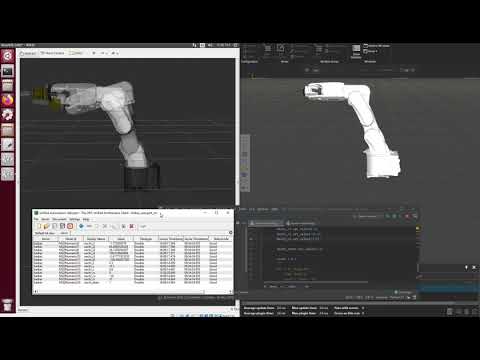
Task: Select the last row in the OPC items table
Action: (132, 282)
